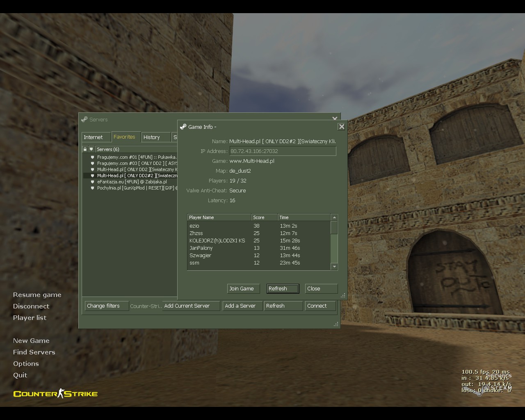Viewport: 525px width, 420px height.
Task: Select the Pochylnia.pl [GunXpMod | RESET] server row
Action: tap(130, 188)
